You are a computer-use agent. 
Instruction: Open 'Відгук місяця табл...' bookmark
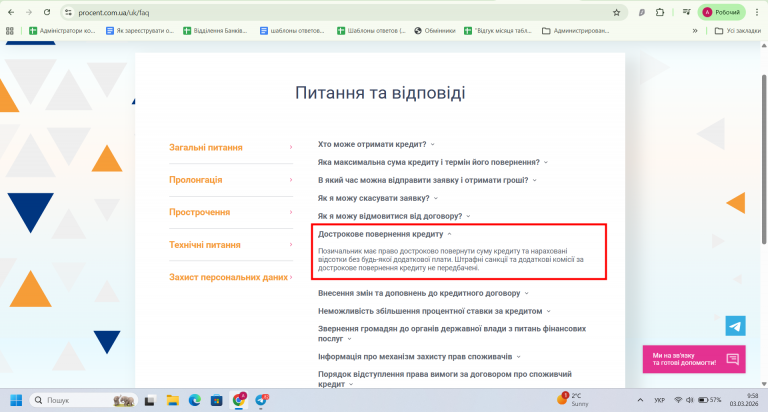pos(498,30)
